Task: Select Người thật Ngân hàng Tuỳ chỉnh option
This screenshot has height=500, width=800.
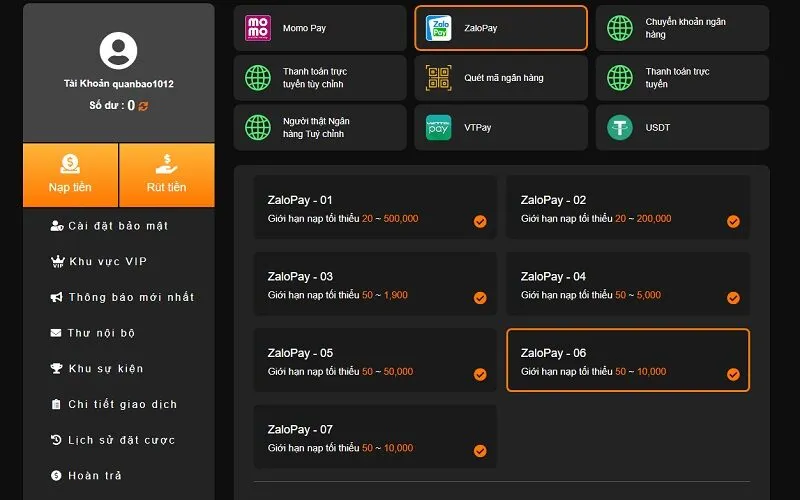Action: (320, 128)
